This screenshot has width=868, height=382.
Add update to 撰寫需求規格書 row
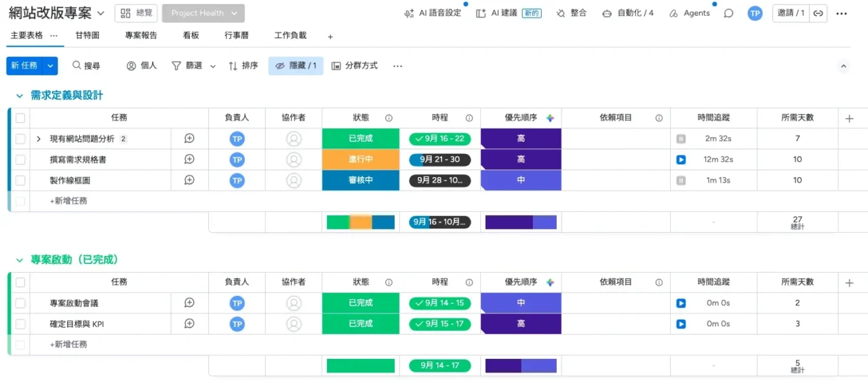[x=190, y=159]
